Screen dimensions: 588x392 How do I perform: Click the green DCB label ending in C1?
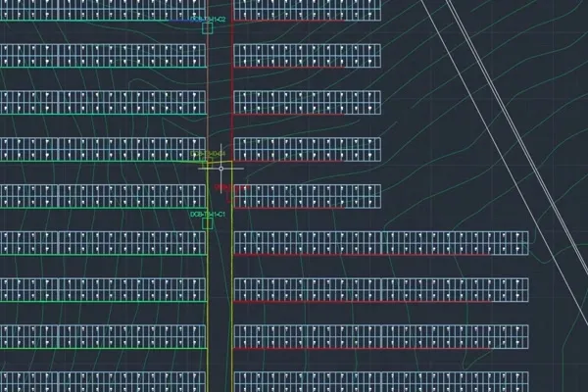coord(208,215)
